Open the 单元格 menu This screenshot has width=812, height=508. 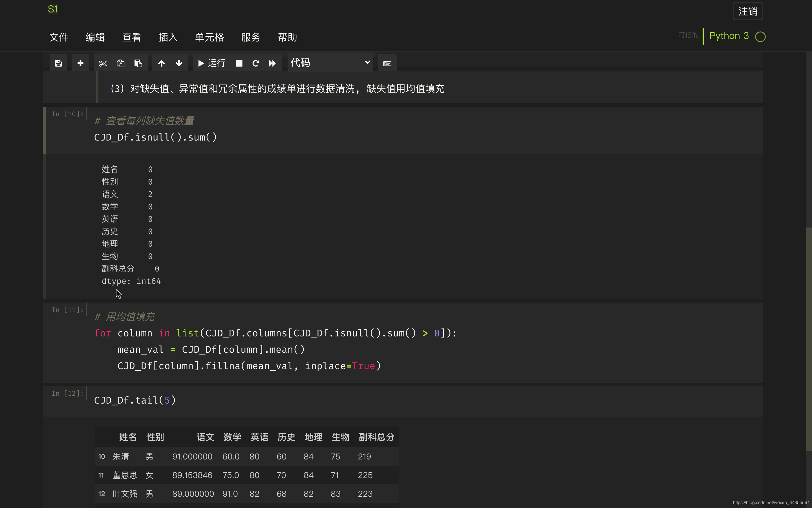210,37
